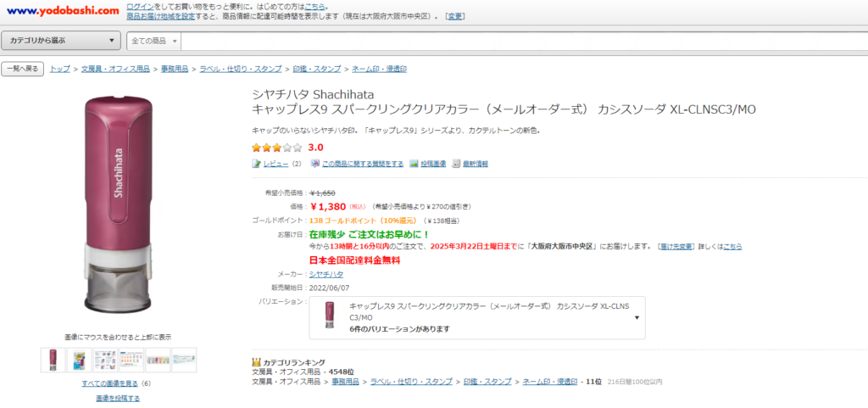Click the 3.0 rating score
Screen dimensions: 868x408
point(315,148)
